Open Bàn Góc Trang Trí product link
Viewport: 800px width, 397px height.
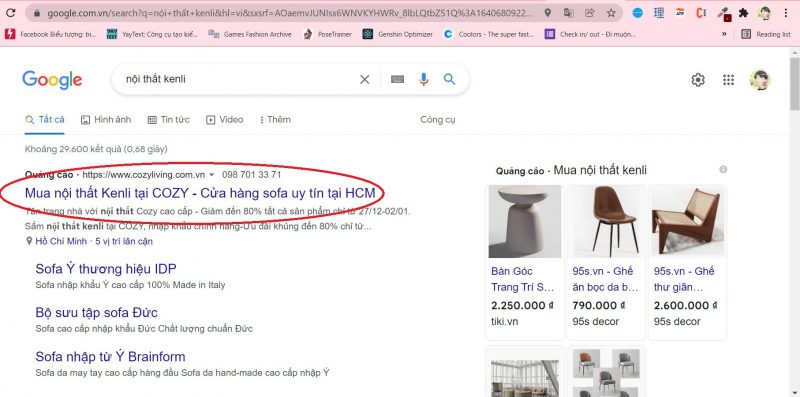[x=522, y=279]
